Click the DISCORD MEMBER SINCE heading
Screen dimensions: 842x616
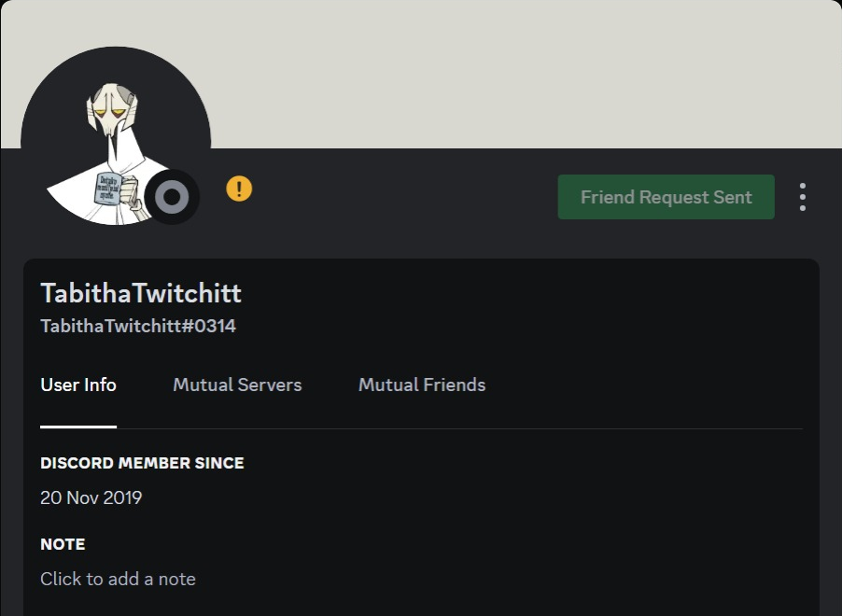(142, 463)
